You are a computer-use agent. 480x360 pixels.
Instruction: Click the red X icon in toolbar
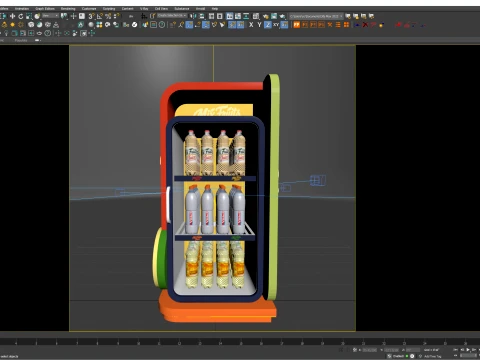(x=365, y=25)
